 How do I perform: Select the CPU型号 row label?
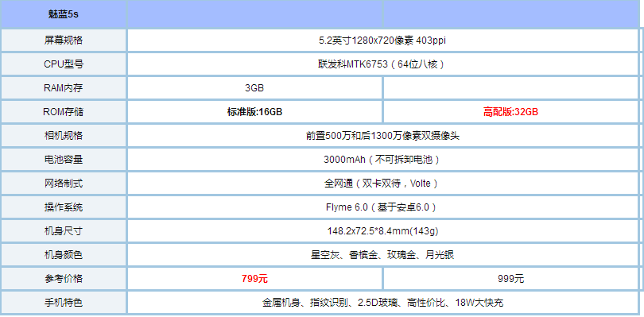point(64,64)
